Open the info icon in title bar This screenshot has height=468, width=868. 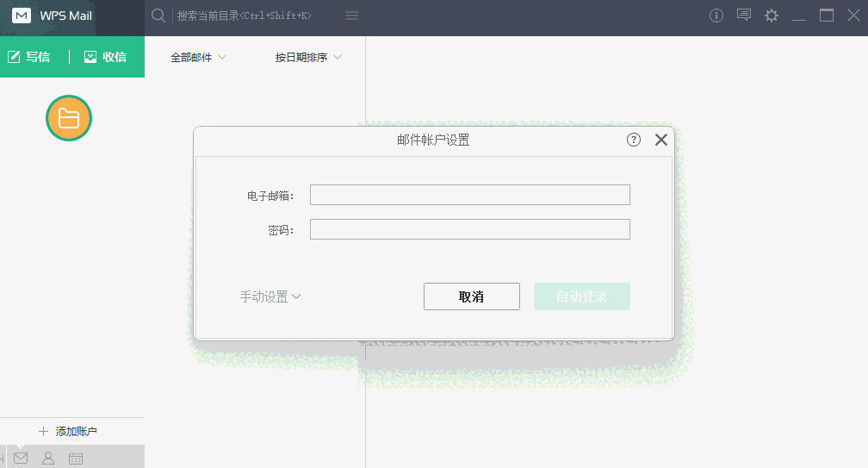(x=716, y=16)
